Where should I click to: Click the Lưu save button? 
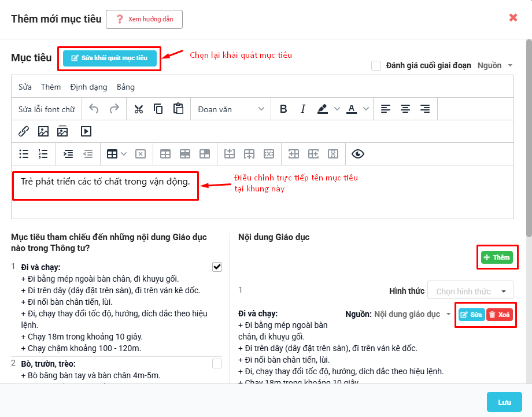click(504, 402)
